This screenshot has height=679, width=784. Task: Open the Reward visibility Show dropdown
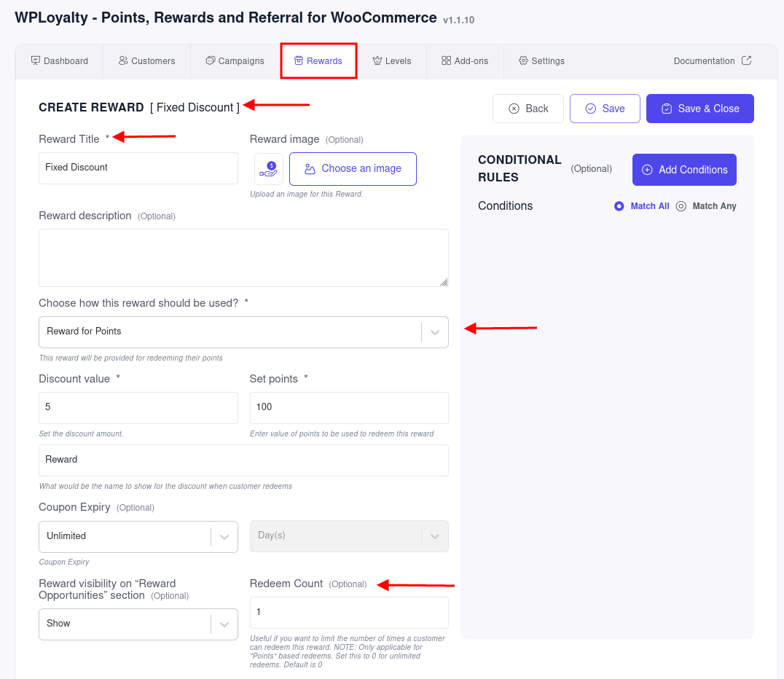coord(138,624)
